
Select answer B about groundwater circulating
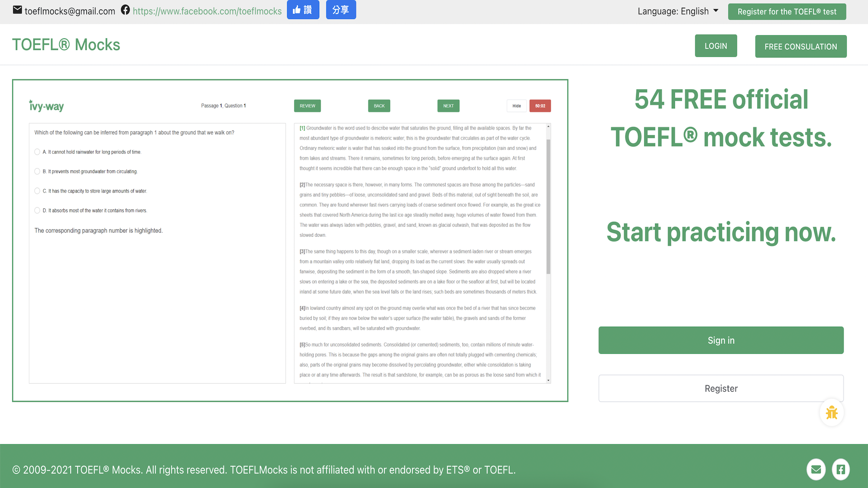pos(38,171)
